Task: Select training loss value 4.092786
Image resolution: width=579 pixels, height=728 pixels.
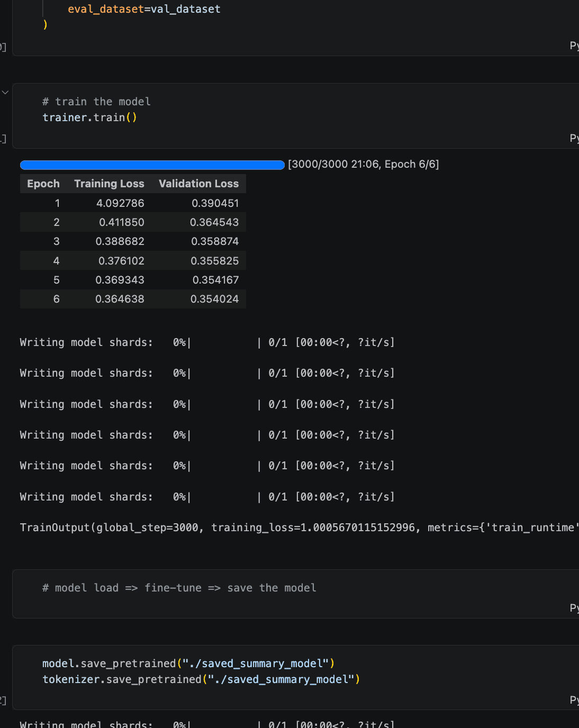Action: (120, 203)
